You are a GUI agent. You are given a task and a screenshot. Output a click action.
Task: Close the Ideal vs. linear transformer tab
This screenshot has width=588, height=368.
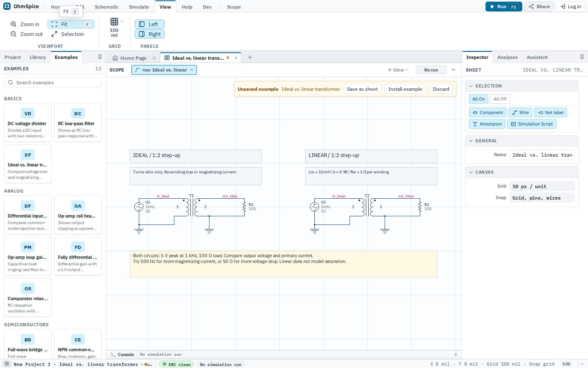(236, 58)
